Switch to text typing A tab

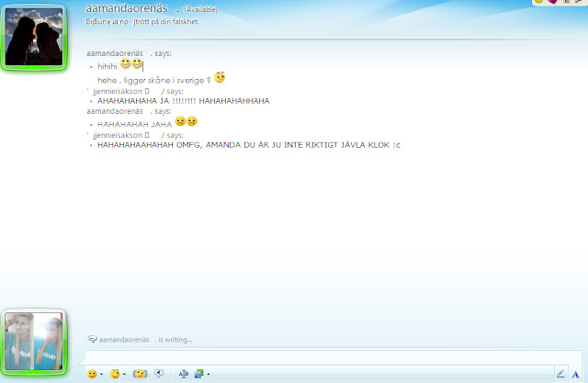(x=576, y=374)
